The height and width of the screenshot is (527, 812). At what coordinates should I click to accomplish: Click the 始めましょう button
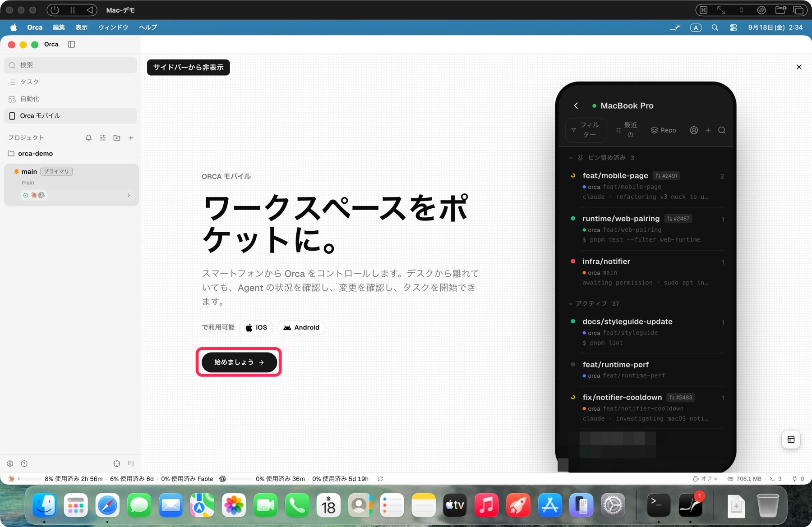pyautogui.click(x=239, y=362)
